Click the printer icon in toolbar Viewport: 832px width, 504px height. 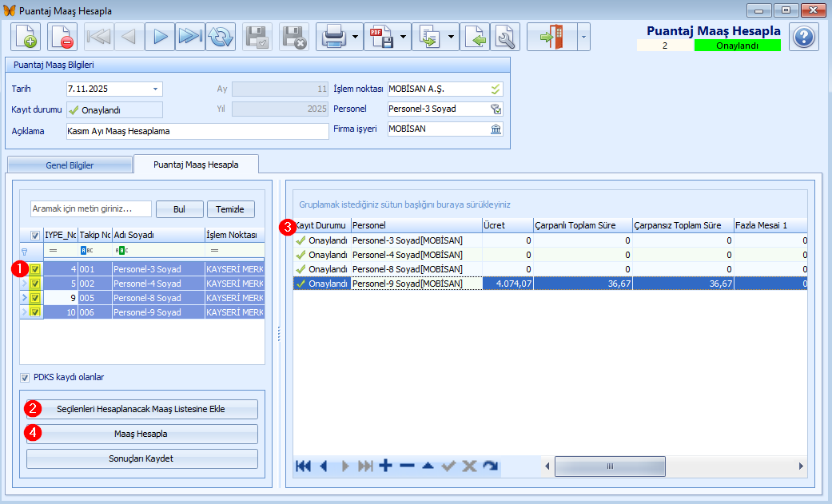pos(332,37)
